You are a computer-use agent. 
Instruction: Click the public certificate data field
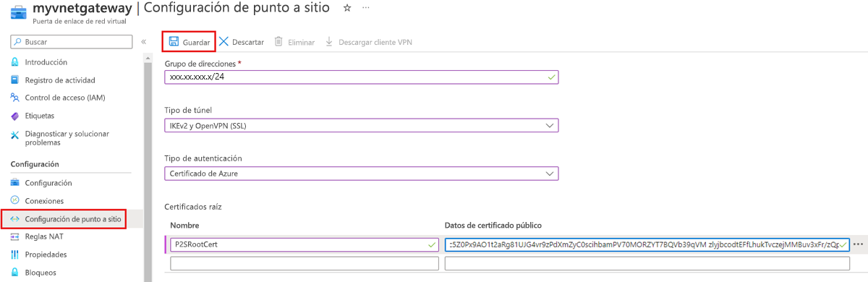(x=647, y=244)
